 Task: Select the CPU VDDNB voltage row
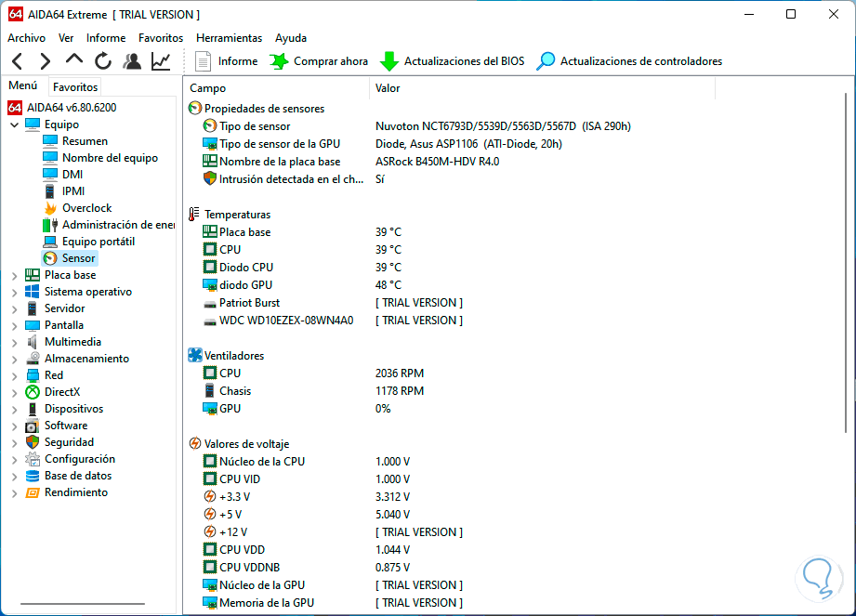(x=306, y=568)
